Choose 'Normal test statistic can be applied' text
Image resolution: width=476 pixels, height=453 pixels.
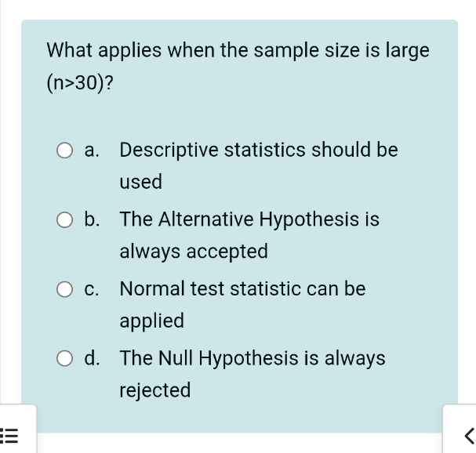[x=242, y=304]
